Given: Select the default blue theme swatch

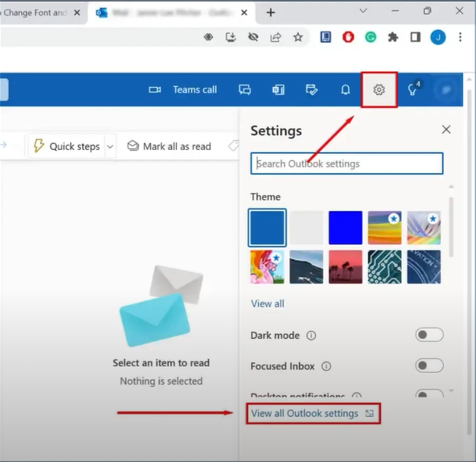Looking at the screenshot, I should [x=267, y=227].
